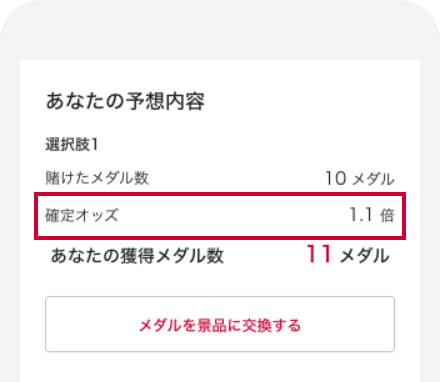Screen dimensions: 440x382
Task: Click the 確定オッズ label
Action: point(82,215)
